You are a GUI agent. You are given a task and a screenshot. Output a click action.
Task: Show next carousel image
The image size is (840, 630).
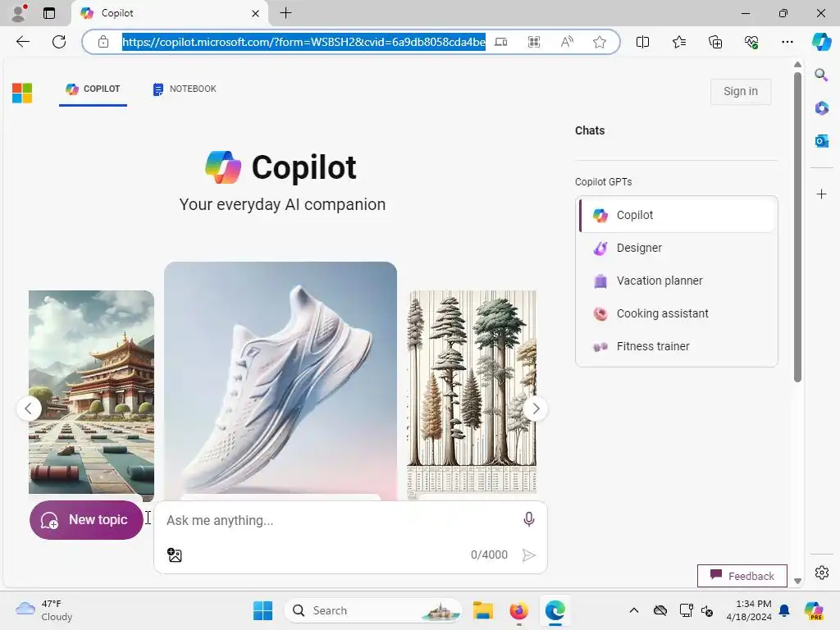(x=535, y=409)
